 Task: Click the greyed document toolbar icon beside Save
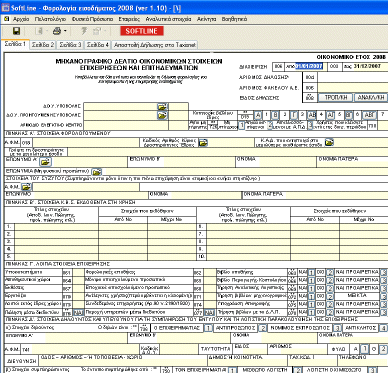[39, 31]
